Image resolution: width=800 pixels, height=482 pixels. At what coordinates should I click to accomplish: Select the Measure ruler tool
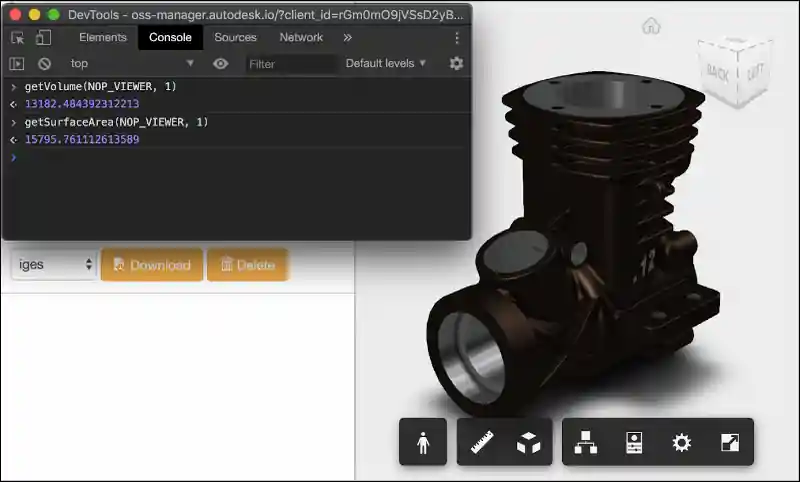484,442
